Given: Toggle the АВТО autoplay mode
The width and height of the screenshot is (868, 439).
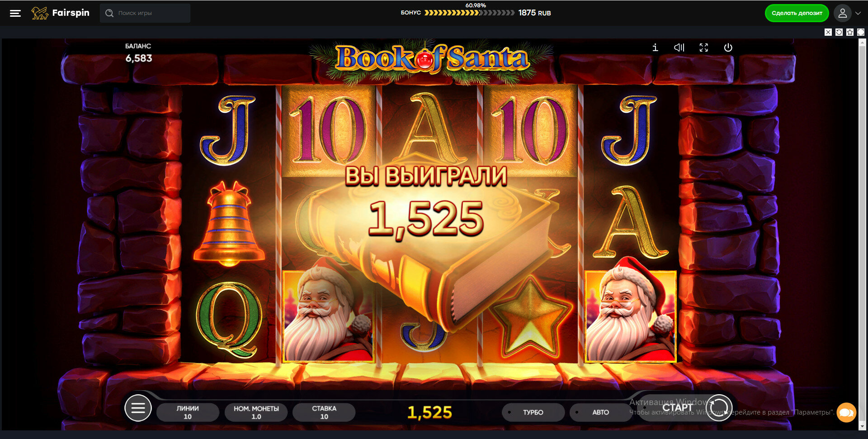Looking at the screenshot, I should click(x=600, y=412).
